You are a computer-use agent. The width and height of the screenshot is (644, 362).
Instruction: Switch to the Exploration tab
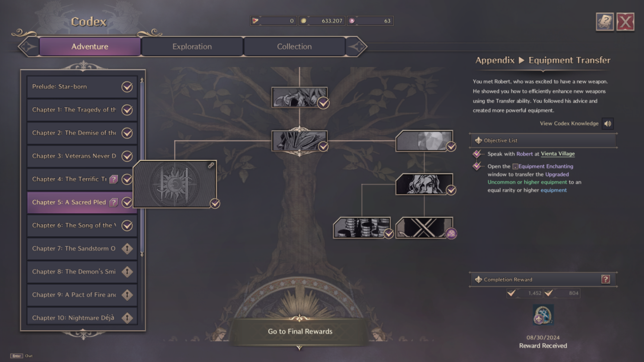pyautogui.click(x=191, y=46)
